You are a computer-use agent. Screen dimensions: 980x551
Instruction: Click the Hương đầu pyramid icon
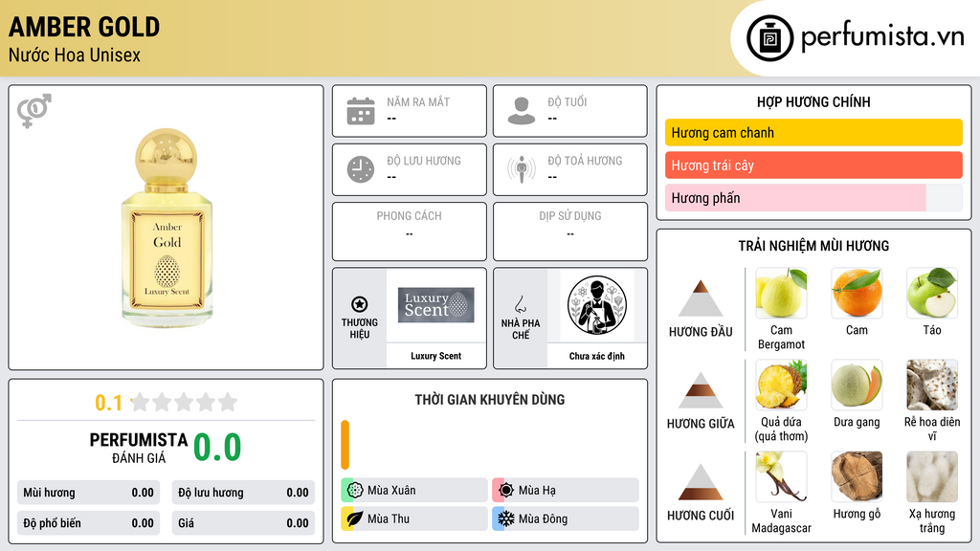pyautogui.click(x=701, y=298)
